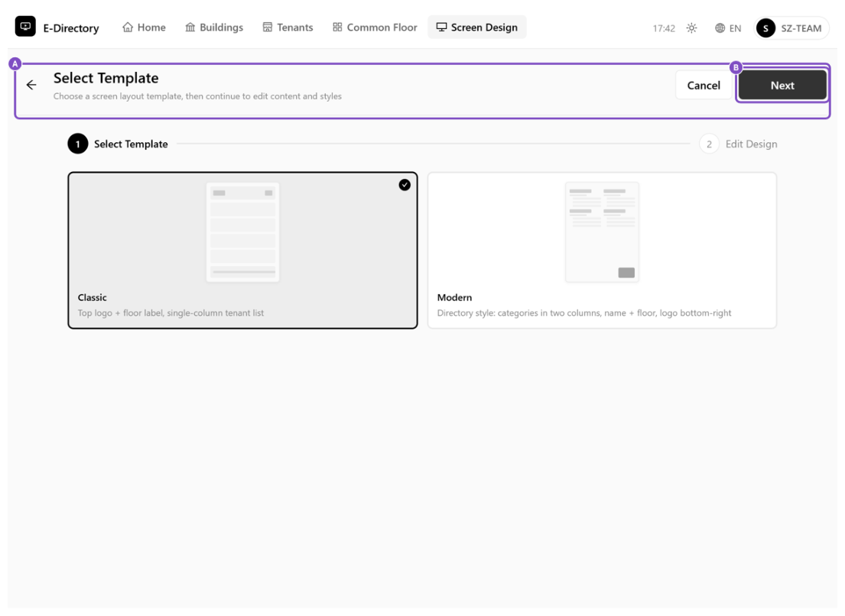Open the Home menu item
Viewport: 845px width, 616px height.
144,27
